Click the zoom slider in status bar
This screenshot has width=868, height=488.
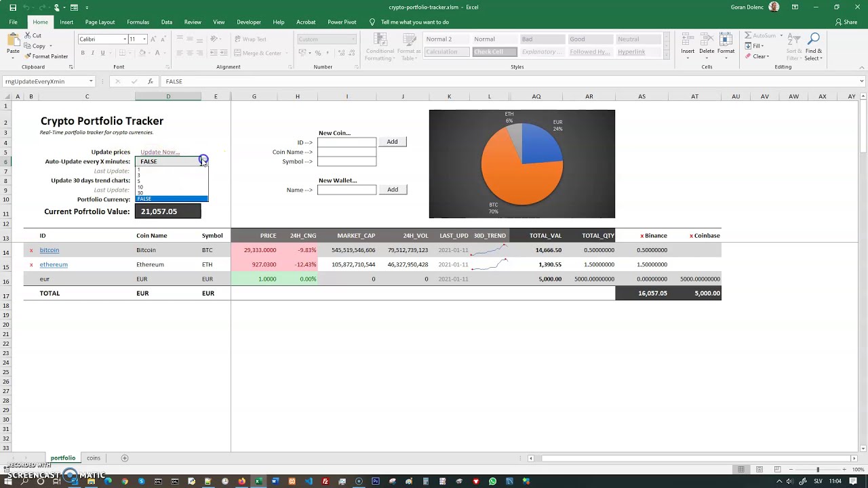click(817, 469)
